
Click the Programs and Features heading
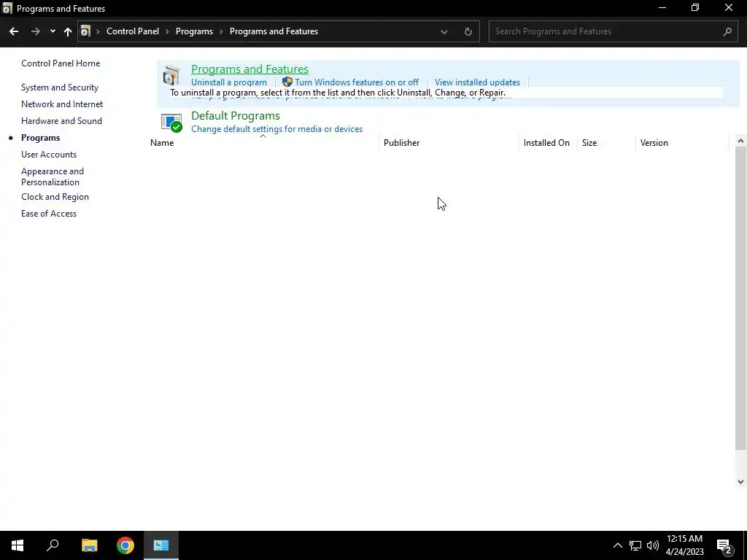coord(249,69)
